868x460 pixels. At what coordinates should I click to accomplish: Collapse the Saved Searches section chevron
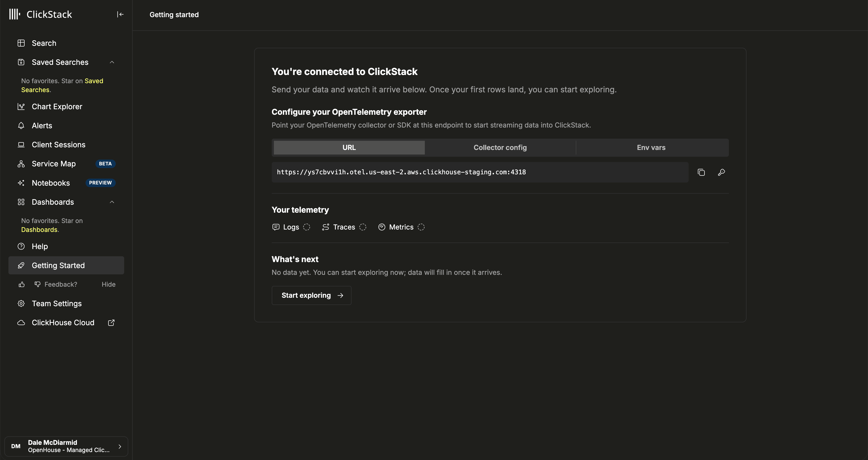tap(112, 62)
